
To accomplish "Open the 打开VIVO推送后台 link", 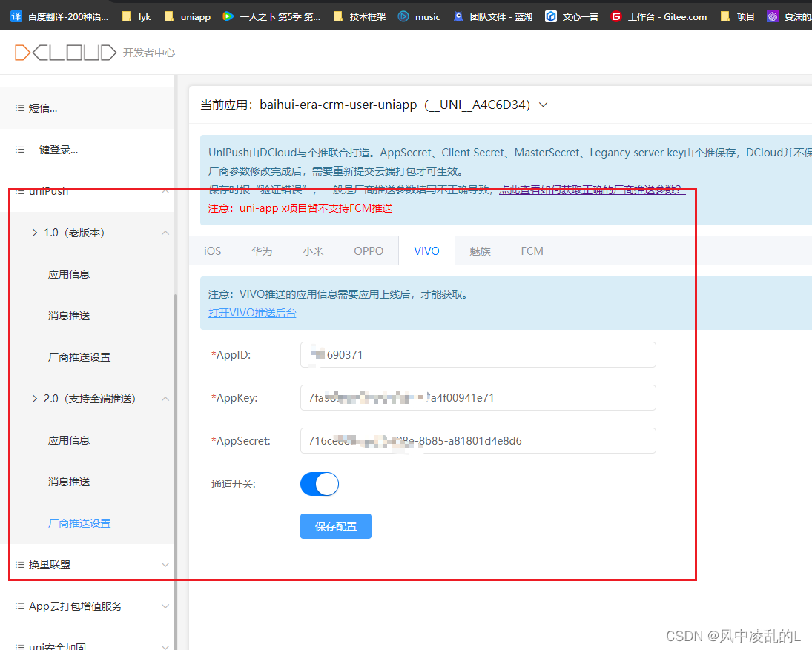I will [252, 313].
